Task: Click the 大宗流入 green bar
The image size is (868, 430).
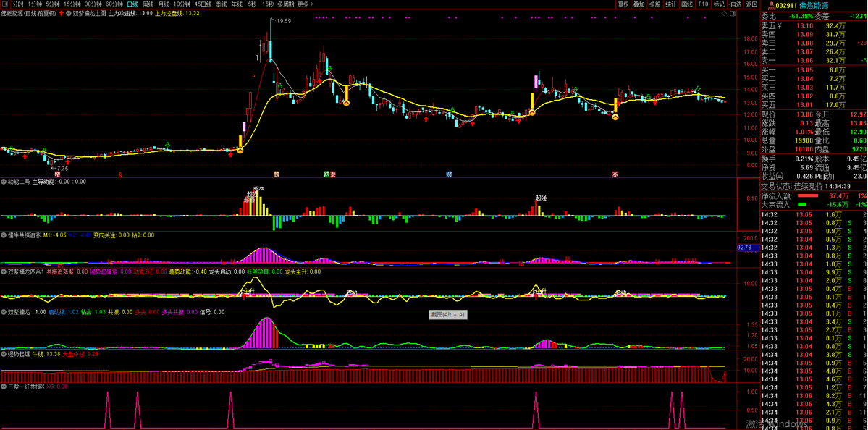Action: (x=802, y=205)
